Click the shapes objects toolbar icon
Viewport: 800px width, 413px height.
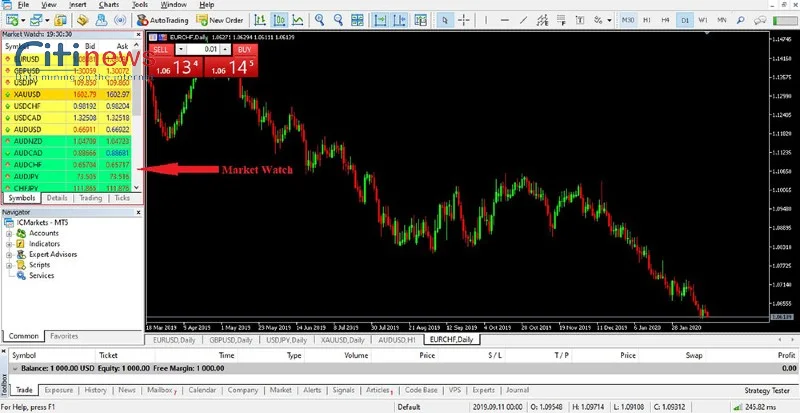(596, 20)
